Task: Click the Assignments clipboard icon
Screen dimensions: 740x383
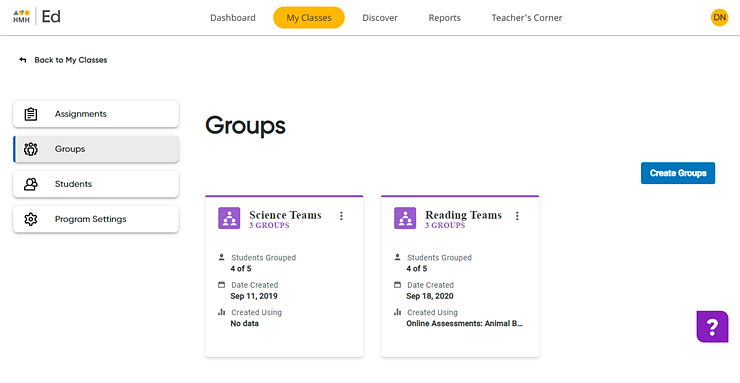Action: click(x=31, y=114)
